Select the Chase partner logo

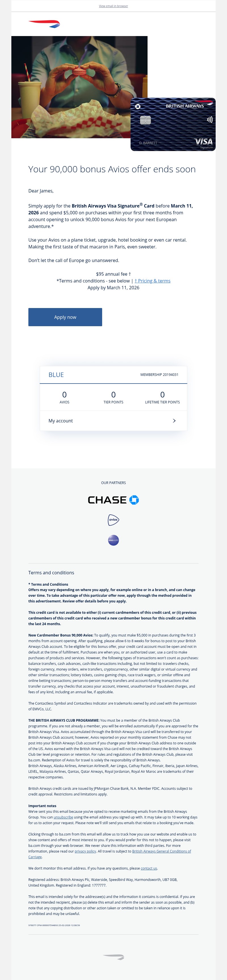point(113,500)
